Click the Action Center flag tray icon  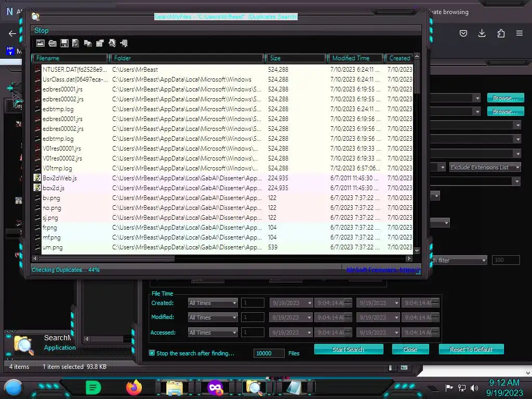coord(449,388)
